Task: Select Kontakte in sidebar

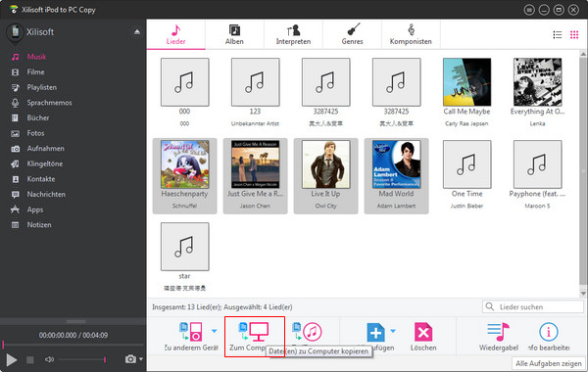Action: click(x=41, y=179)
